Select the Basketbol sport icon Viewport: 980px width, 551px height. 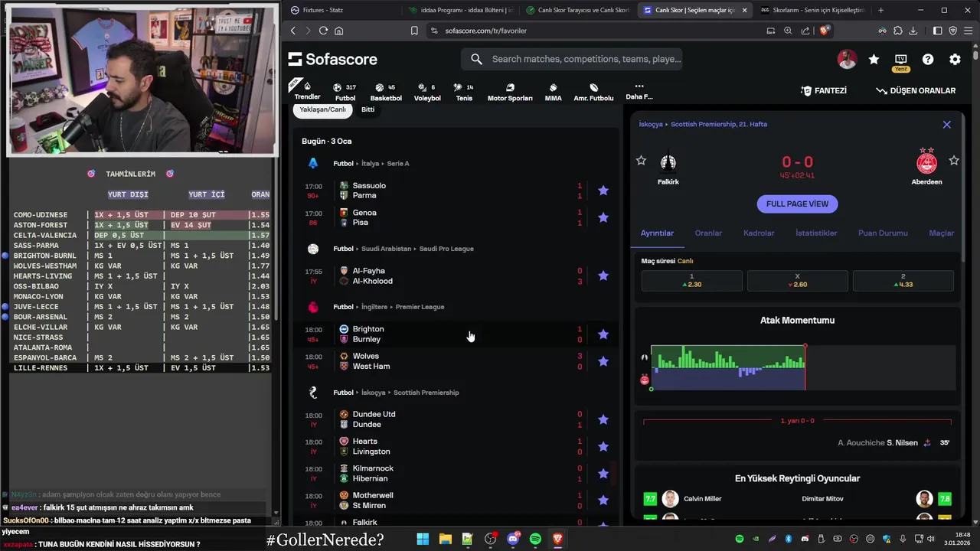click(386, 92)
